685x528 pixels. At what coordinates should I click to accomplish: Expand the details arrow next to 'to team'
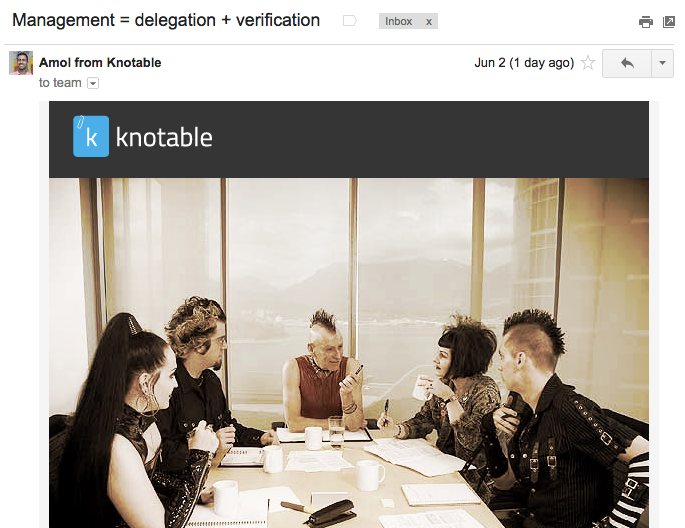point(93,83)
